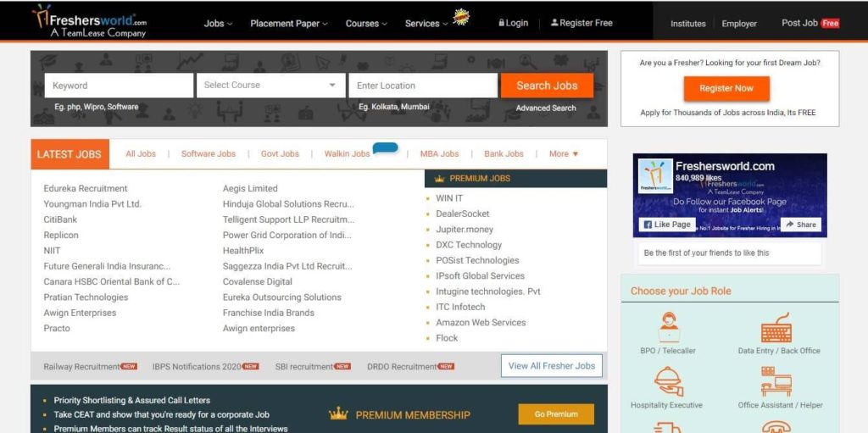Switch to the Walkin Jobs tab
The height and width of the screenshot is (433, 868).
pos(347,154)
